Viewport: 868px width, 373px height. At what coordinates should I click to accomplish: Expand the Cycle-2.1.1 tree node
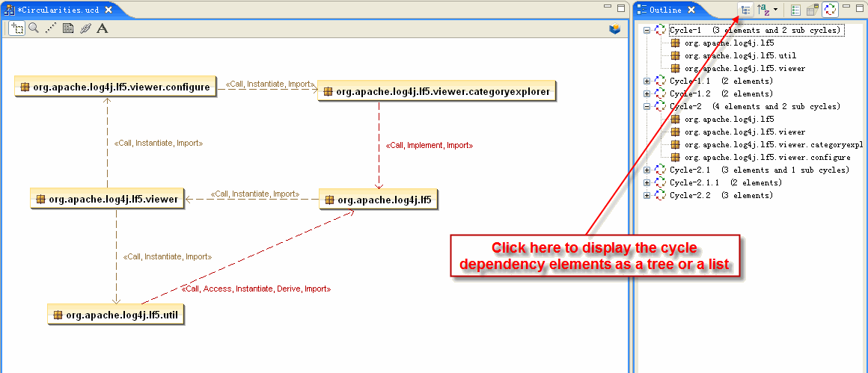click(647, 182)
